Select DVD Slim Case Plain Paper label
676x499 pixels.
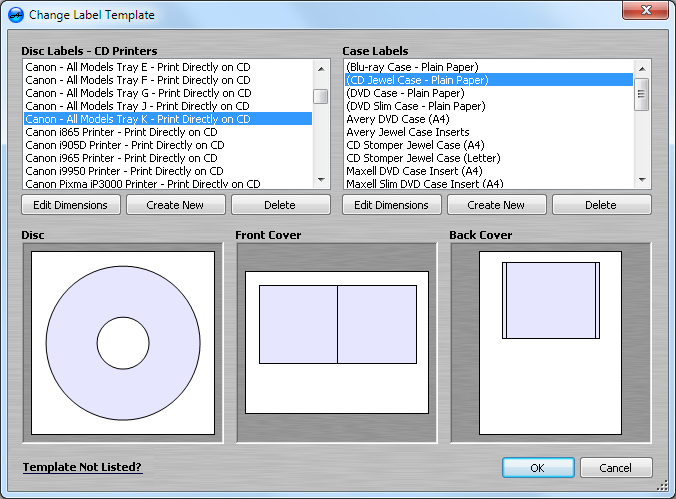489,106
